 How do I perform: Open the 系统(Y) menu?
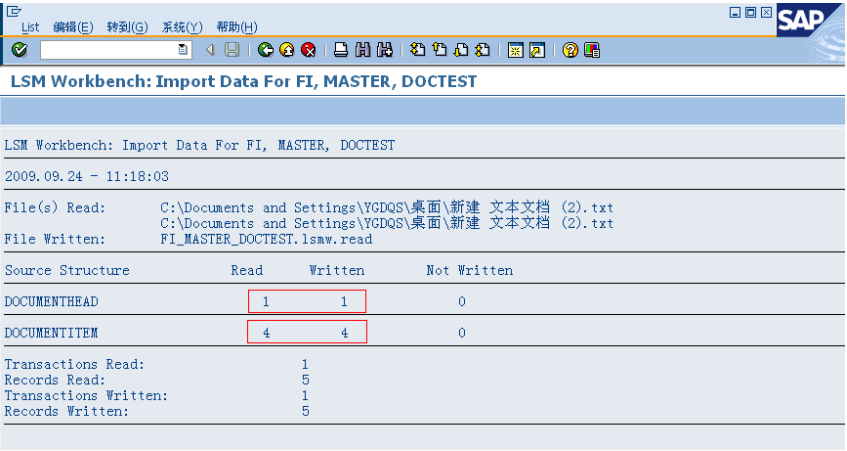click(182, 27)
